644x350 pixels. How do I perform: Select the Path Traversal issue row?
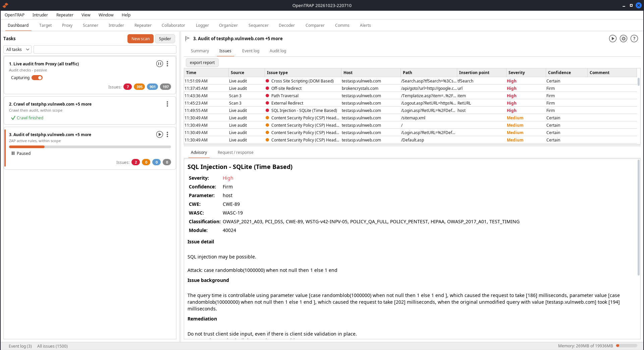click(411, 96)
